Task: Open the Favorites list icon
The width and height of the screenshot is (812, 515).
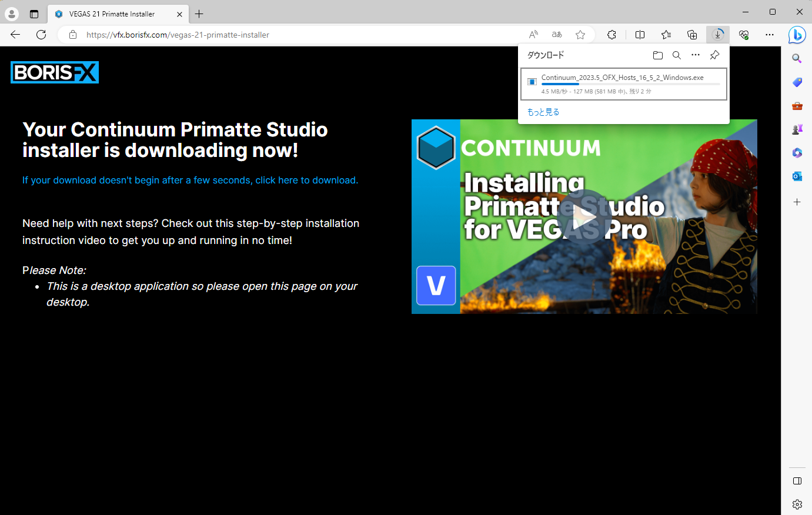Action: coord(666,35)
